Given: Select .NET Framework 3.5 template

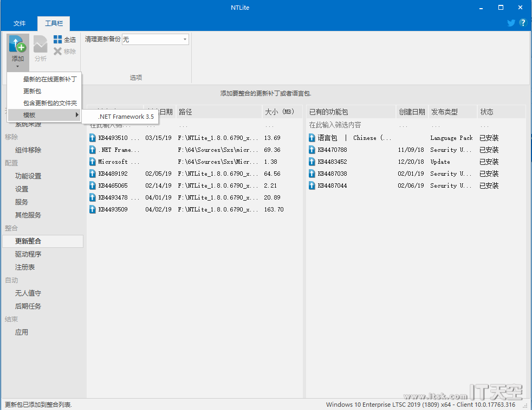Looking at the screenshot, I should point(126,117).
